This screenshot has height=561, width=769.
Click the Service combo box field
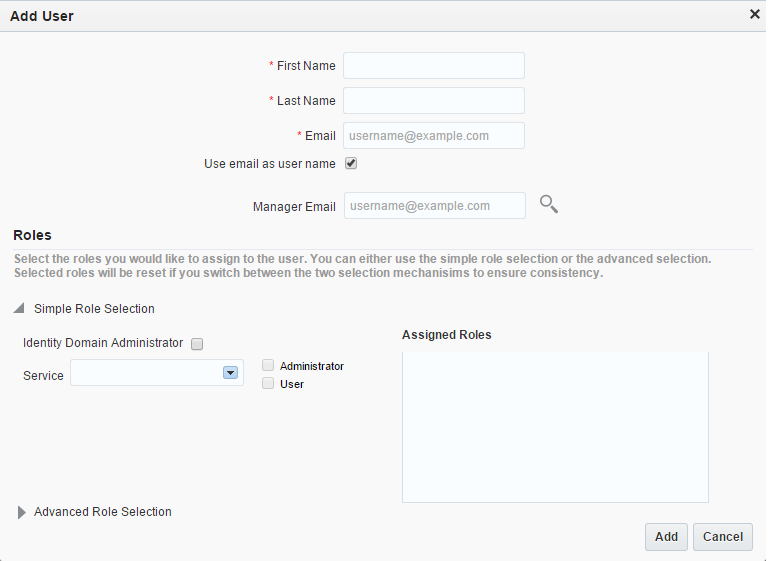[146, 373]
